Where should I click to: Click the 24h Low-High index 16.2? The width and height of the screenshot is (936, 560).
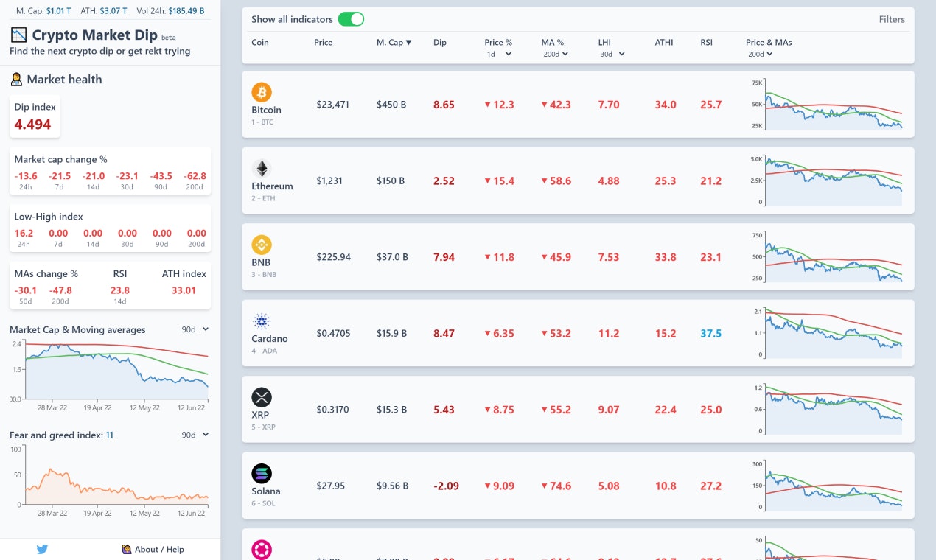coord(24,234)
